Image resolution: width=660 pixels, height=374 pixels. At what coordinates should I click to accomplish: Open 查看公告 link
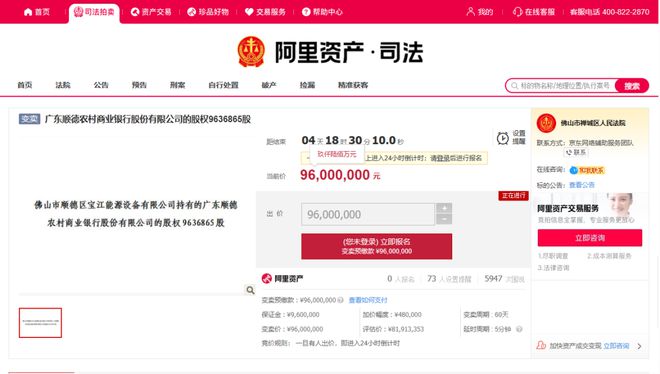point(582,185)
